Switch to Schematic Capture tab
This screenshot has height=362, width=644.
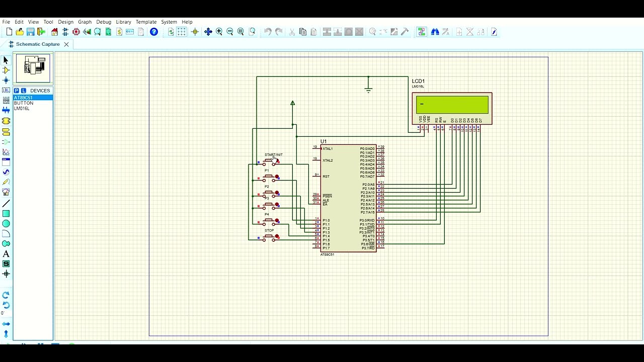tap(38, 44)
